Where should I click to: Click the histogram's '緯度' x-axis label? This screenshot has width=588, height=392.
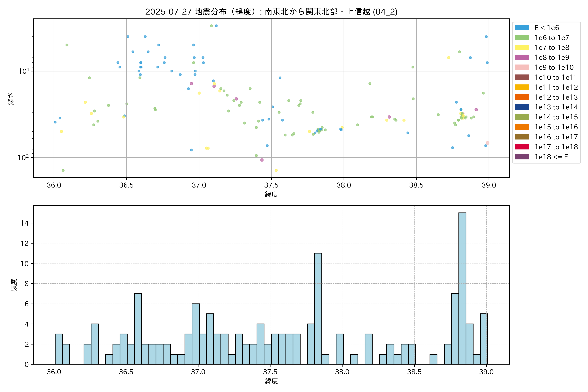tap(271, 381)
